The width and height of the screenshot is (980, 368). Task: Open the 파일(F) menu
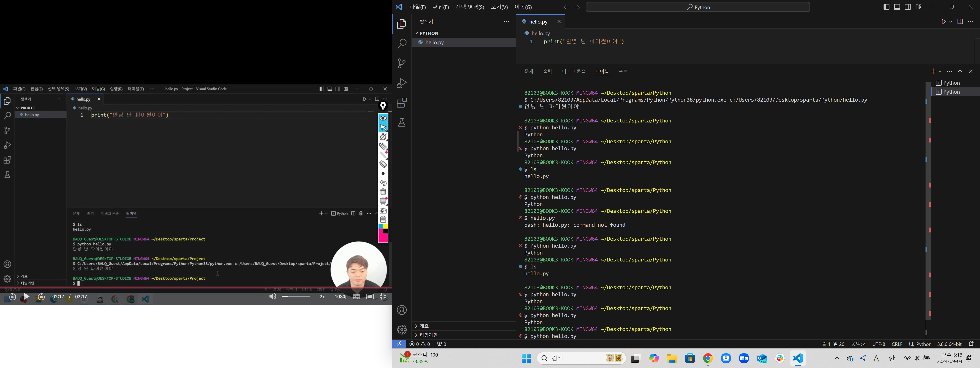coord(417,7)
